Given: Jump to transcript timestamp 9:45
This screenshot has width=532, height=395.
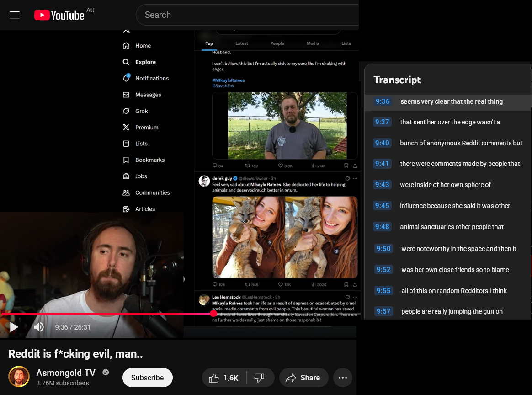Looking at the screenshot, I should pos(382,206).
